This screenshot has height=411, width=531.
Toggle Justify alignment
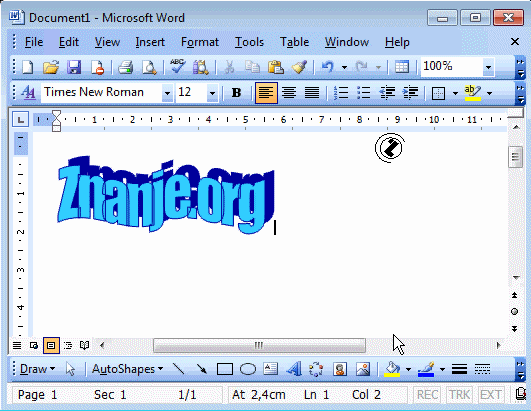(x=312, y=92)
